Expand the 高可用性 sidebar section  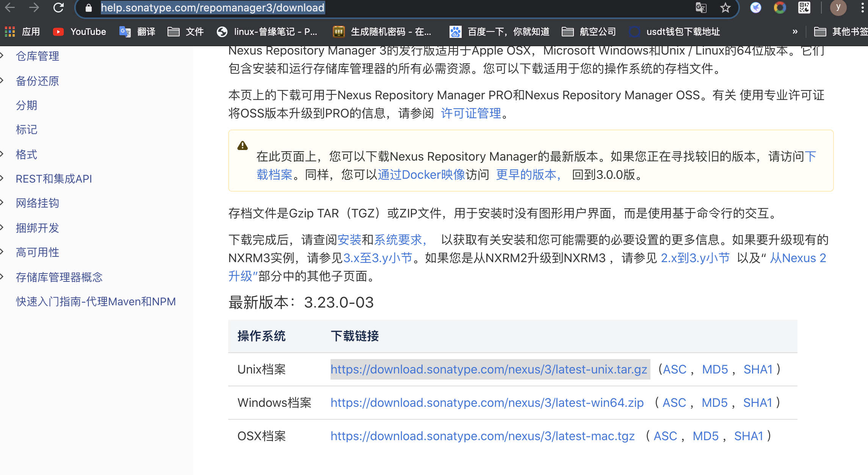[x=2, y=252]
